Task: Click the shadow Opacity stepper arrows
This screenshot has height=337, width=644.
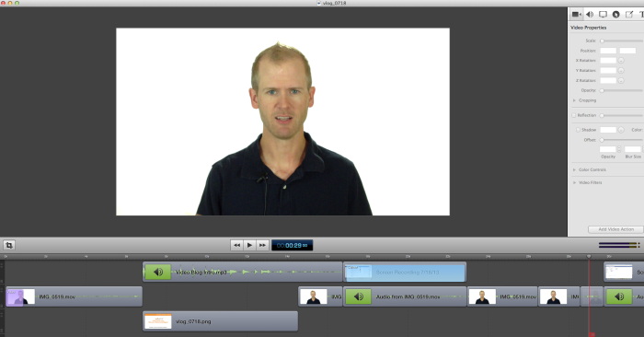Action: pyautogui.click(x=619, y=149)
